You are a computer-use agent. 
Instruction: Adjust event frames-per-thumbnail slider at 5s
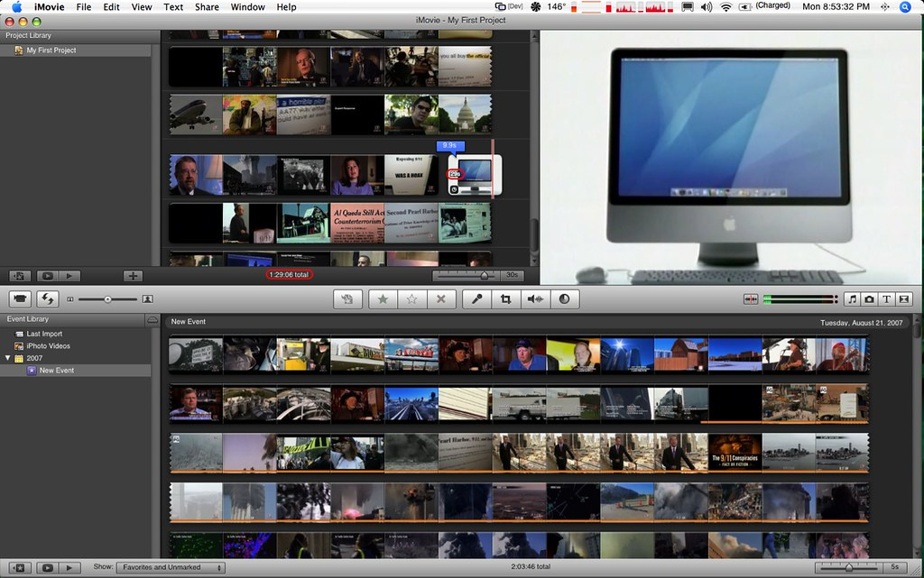(849, 567)
